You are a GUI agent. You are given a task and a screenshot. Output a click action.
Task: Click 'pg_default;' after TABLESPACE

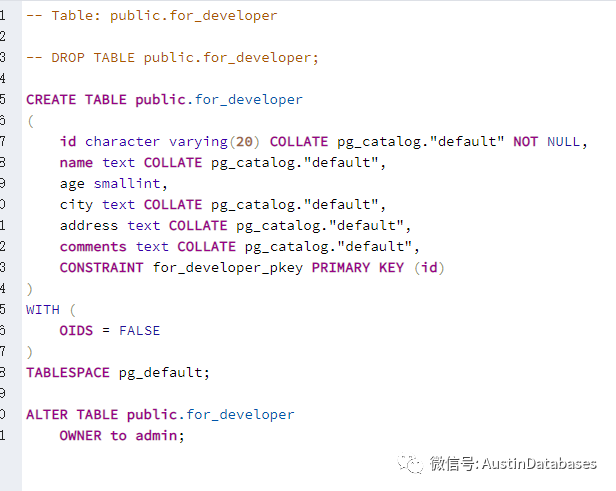pyautogui.click(x=164, y=373)
